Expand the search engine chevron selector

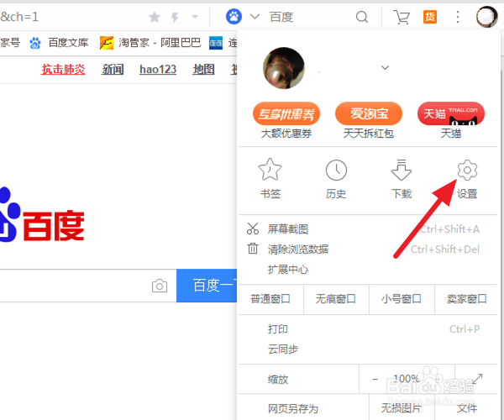tap(255, 17)
